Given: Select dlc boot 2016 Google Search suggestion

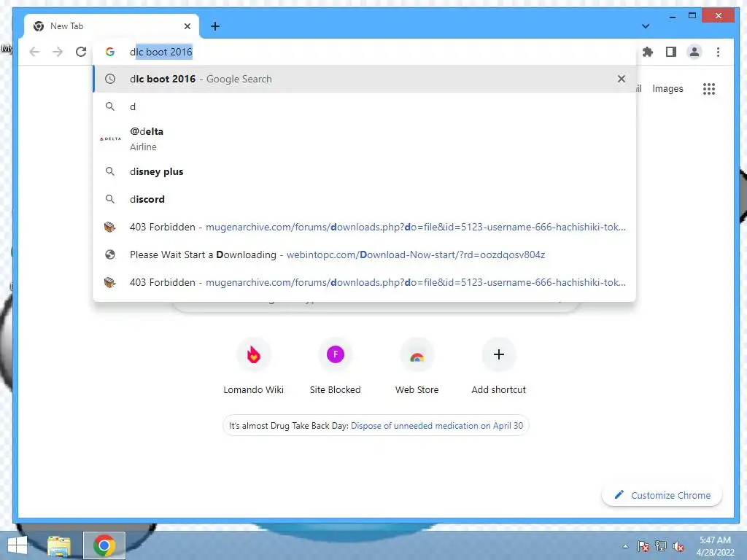Looking at the screenshot, I should [365, 79].
